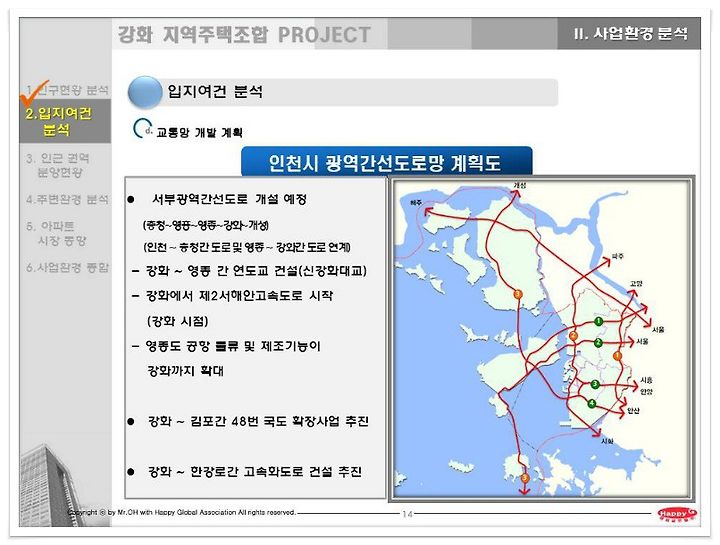Click the page number 14 in footer

(407, 514)
